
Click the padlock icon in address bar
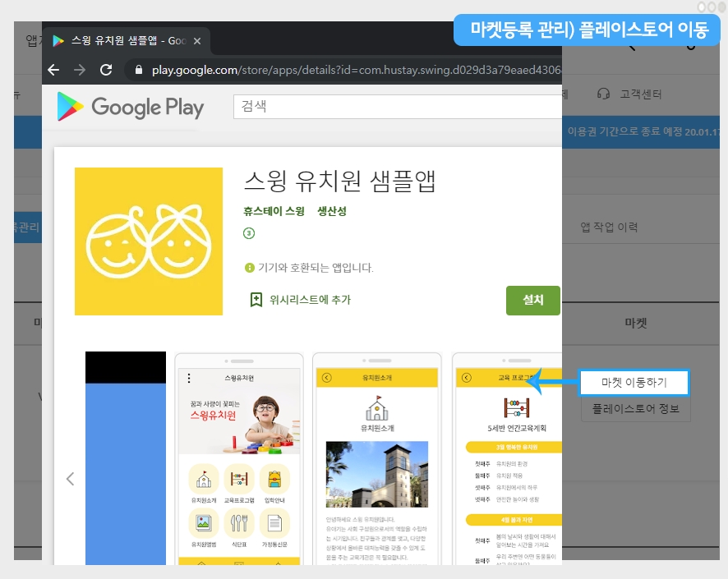138,70
